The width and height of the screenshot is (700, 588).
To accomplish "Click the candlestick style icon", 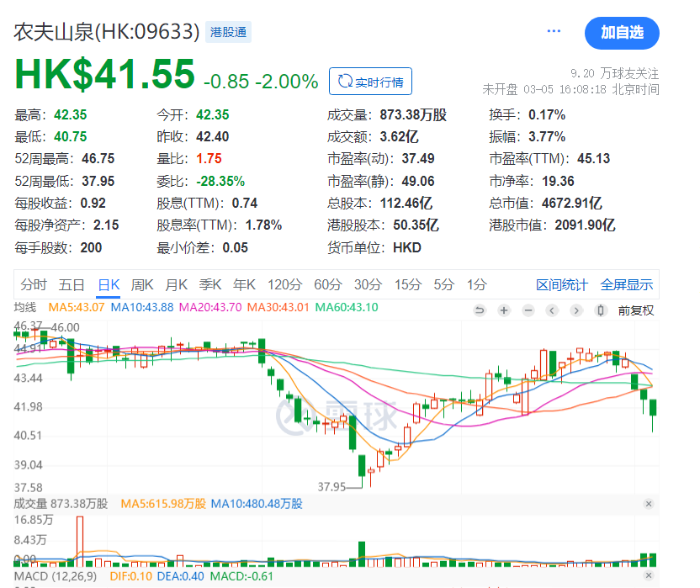I will [601, 310].
